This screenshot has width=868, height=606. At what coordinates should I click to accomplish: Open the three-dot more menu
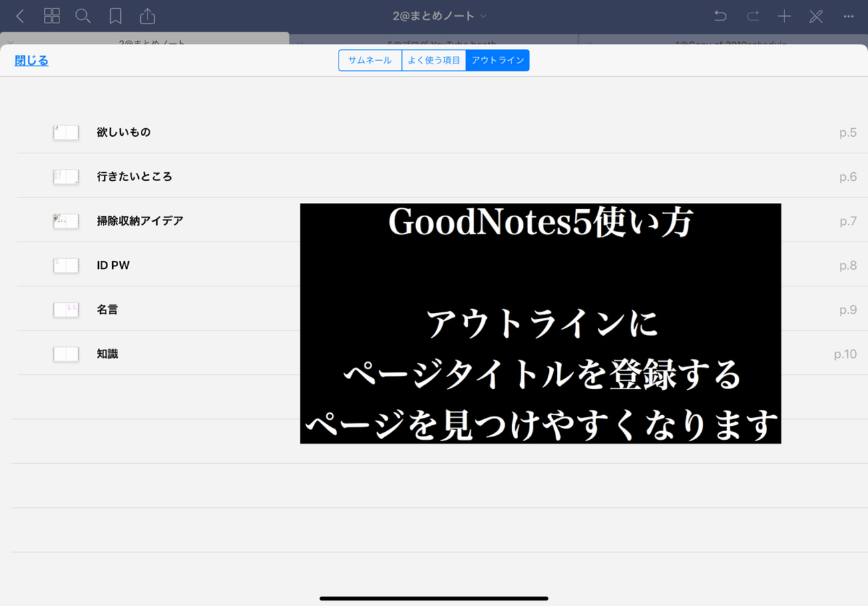tap(849, 16)
